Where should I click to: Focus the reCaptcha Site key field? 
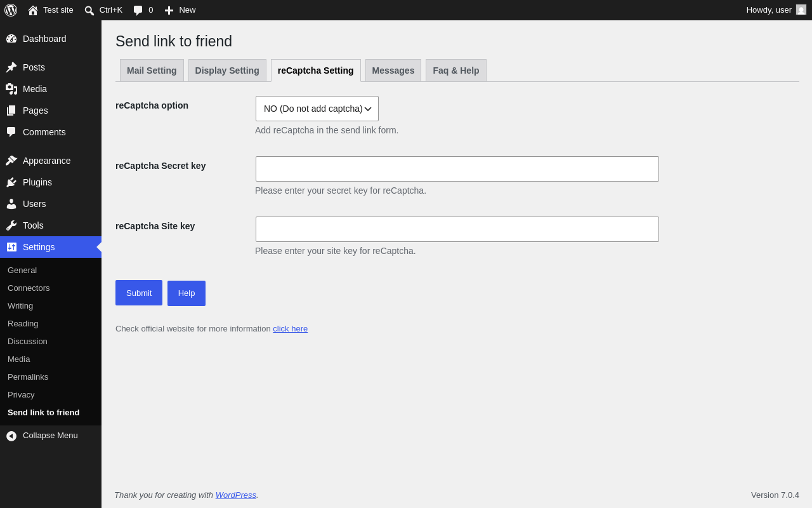(x=457, y=229)
